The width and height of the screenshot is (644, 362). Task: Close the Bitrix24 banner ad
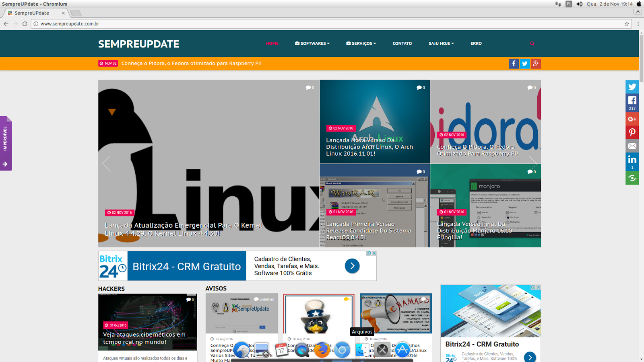tap(374, 253)
